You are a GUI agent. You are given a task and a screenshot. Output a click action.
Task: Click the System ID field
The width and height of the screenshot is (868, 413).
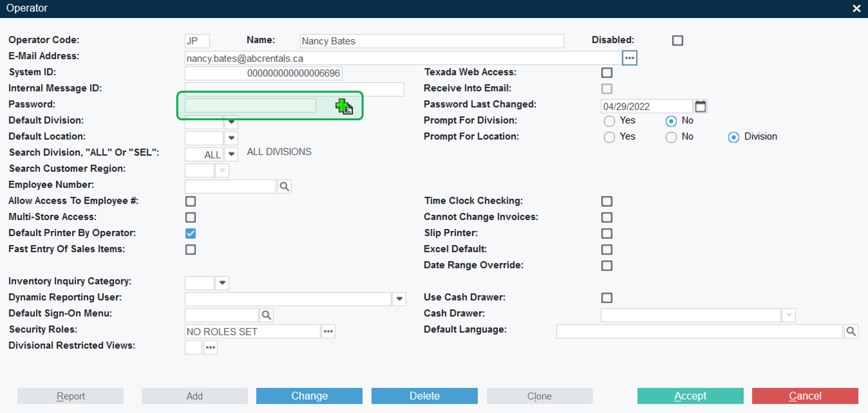tap(263, 73)
